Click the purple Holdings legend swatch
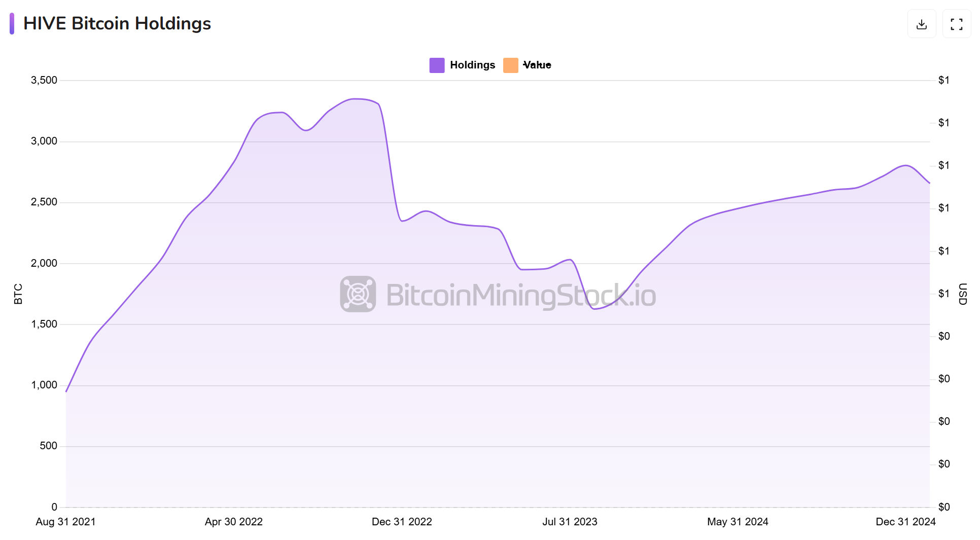Image resolution: width=980 pixels, height=540 pixels. (x=437, y=65)
